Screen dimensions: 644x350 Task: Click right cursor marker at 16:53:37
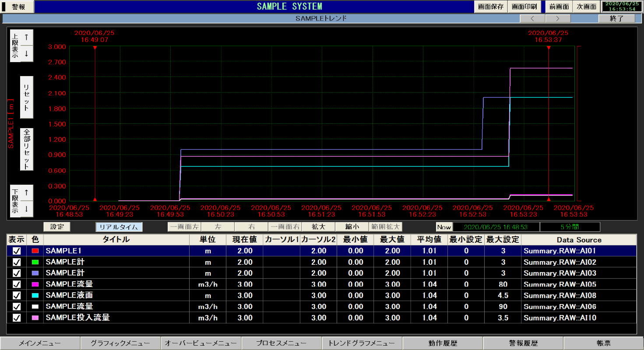tap(549, 47)
